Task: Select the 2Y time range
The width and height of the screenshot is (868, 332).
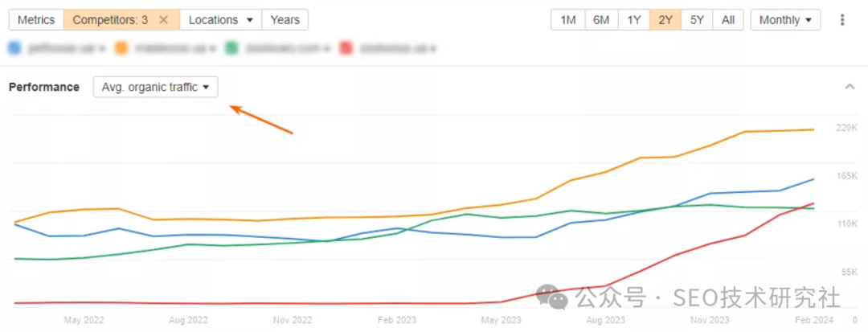Action: (x=665, y=20)
